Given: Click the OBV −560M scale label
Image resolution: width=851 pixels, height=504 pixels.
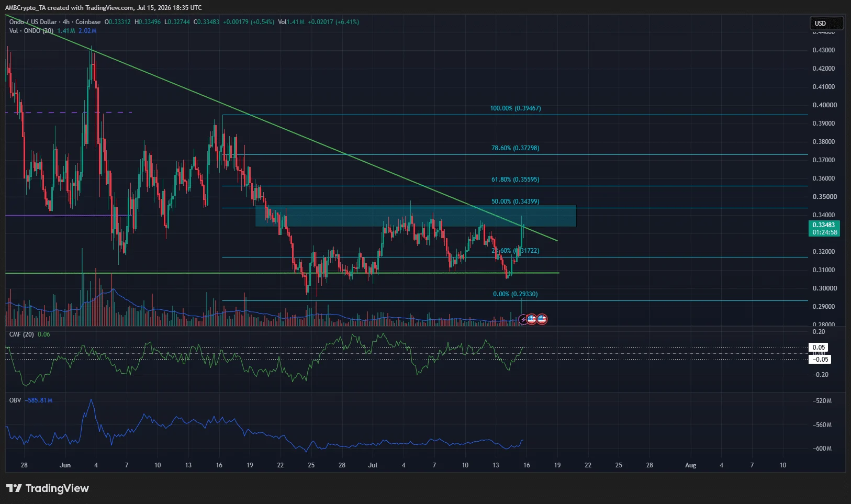Looking at the screenshot, I should coord(822,425).
